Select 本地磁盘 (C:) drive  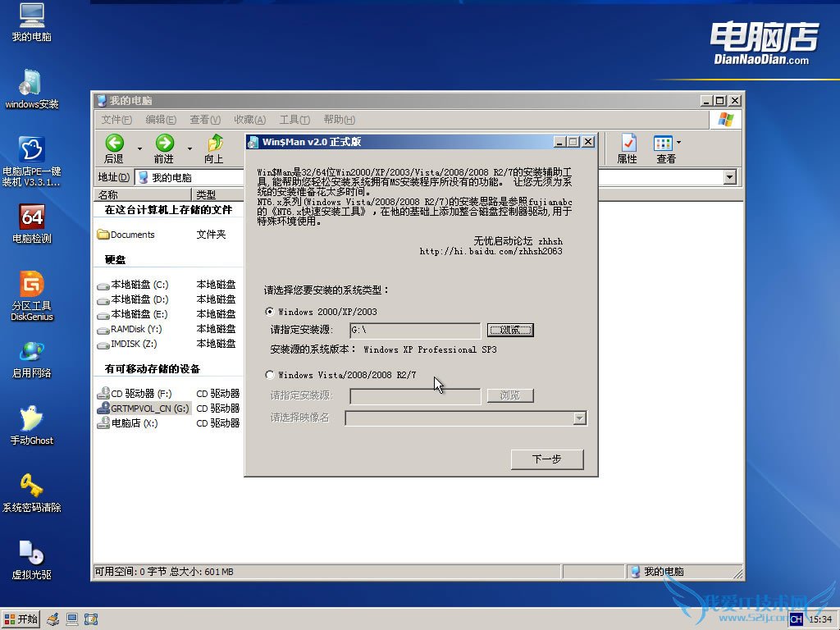[x=133, y=285]
